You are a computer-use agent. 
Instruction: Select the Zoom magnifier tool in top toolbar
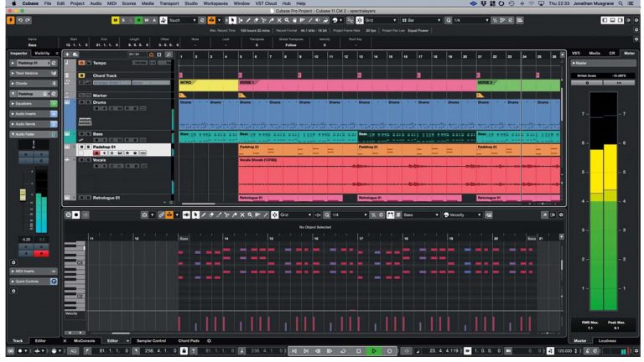click(287, 20)
